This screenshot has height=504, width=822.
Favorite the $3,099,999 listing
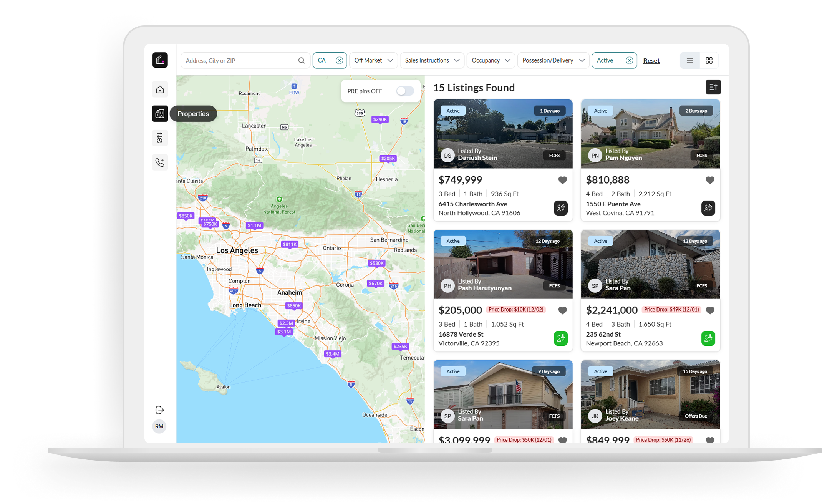pos(563,440)
